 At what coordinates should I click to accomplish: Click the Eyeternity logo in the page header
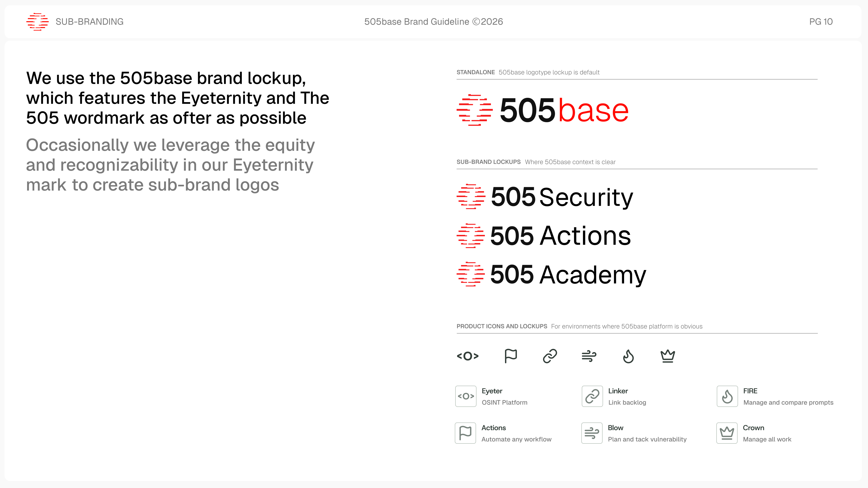pyautogui.click(x=37, y=22)
